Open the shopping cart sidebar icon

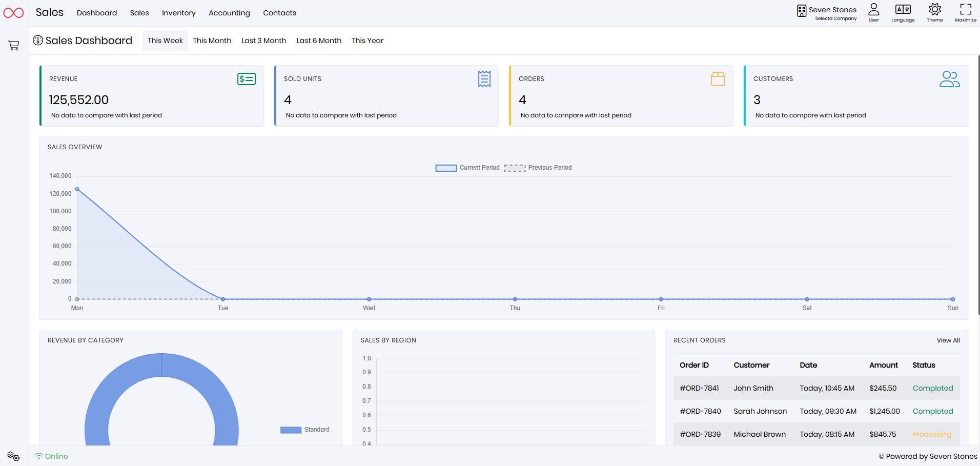13,45
